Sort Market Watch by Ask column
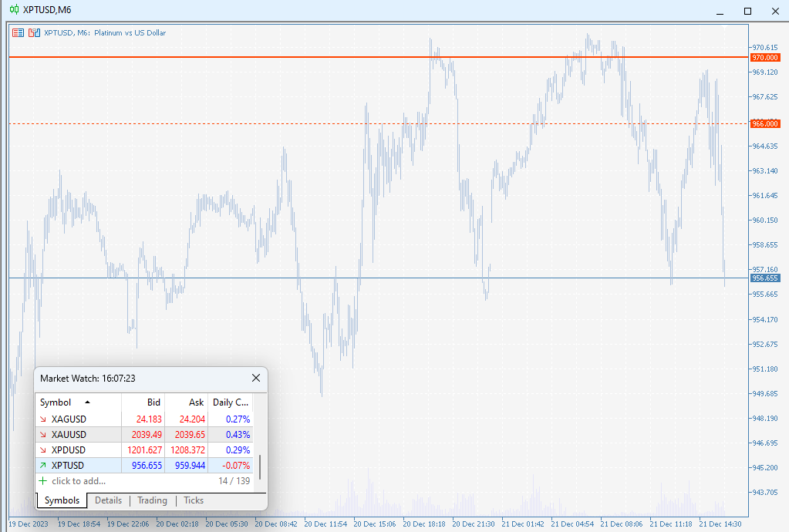The image size is (789, 532). (186, 402)
